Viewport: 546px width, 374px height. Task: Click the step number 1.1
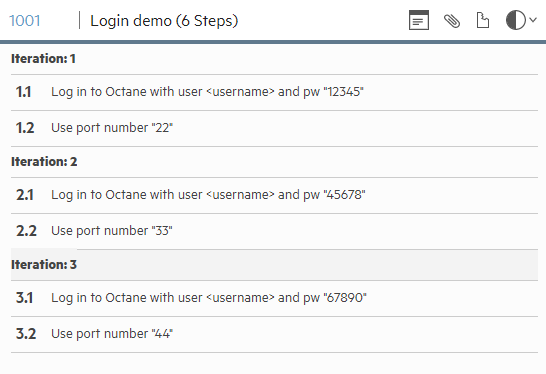coord(24,92)
